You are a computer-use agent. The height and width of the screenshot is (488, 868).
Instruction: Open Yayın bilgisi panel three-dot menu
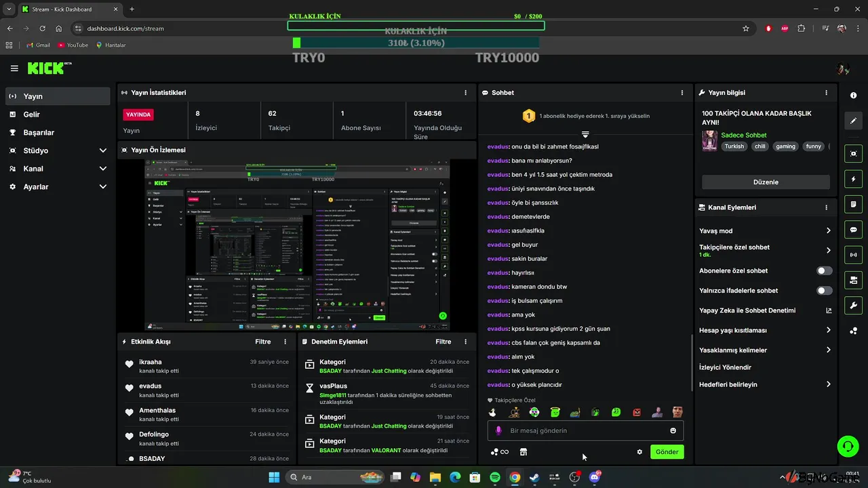(x=826, y=93)
